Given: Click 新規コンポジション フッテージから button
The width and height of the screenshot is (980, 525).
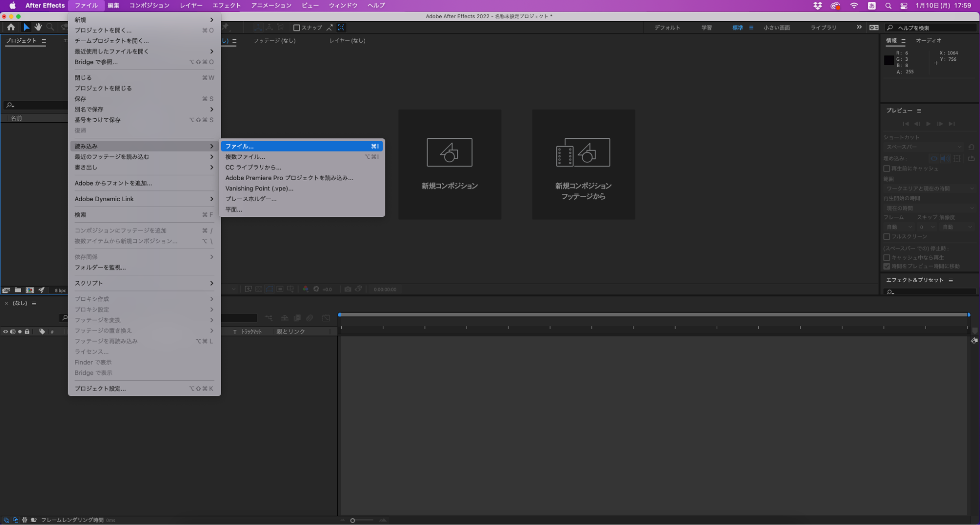Looking at the screenshot, I should 583,164.
